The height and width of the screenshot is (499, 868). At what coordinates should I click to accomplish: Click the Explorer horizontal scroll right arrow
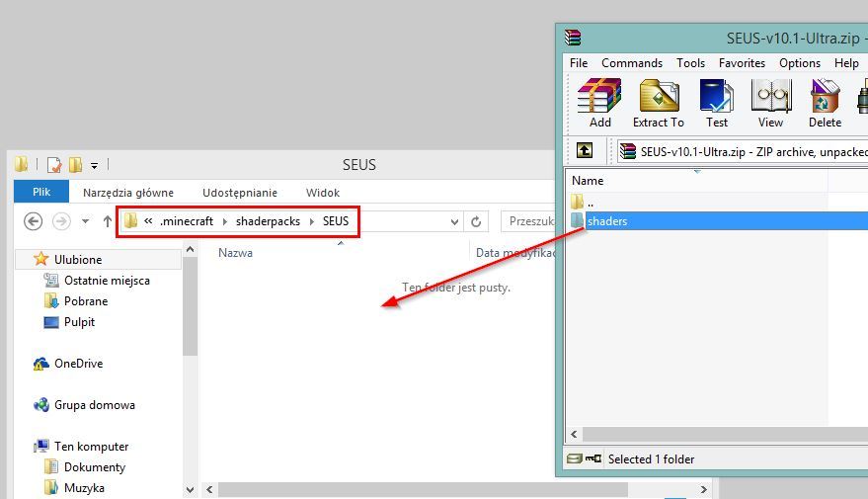[x=704, y=489]
